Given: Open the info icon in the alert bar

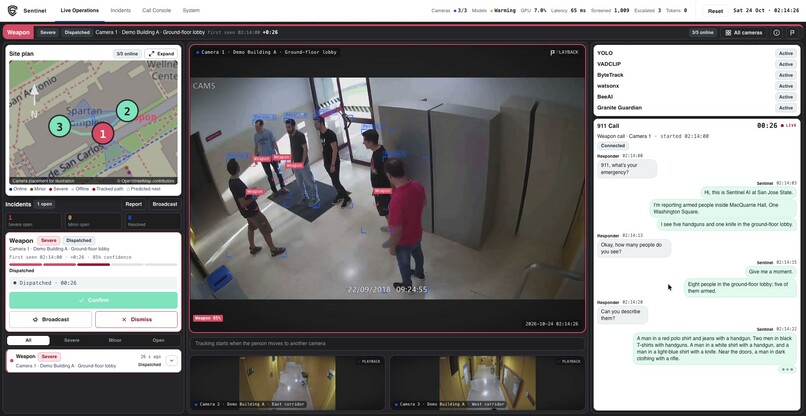Looking at the screenshot, I should pos(776,32).
